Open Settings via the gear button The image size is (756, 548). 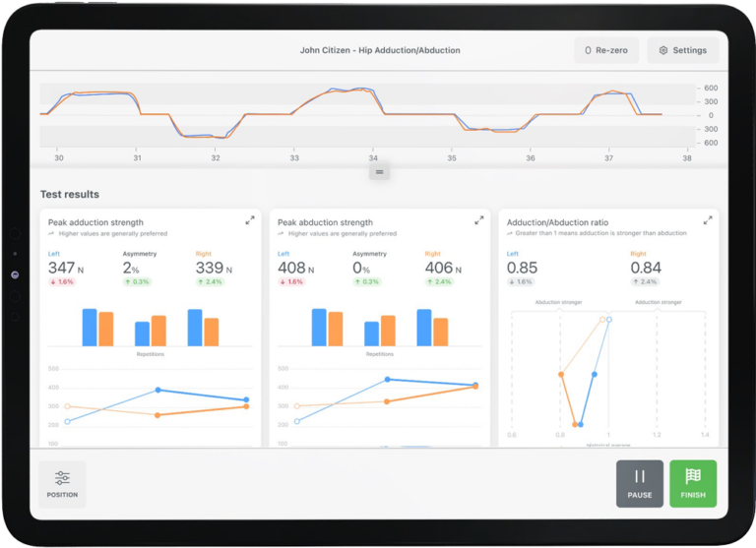point(683,50)
